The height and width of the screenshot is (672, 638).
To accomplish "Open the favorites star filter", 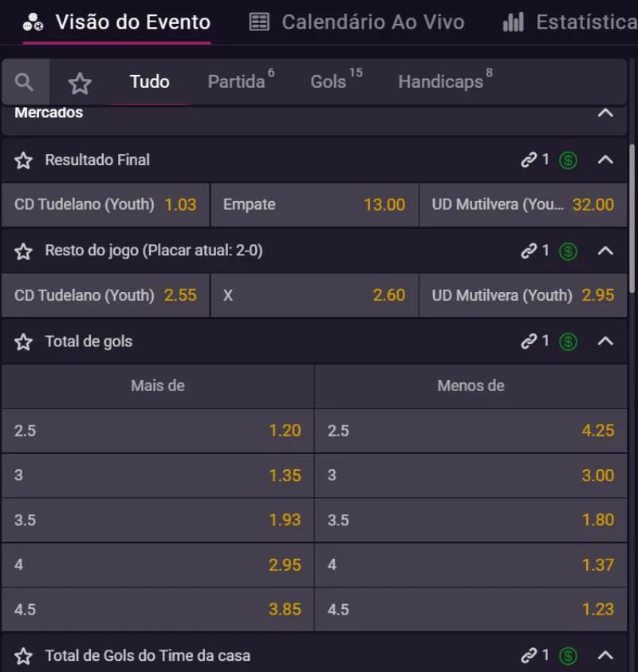I will pyautogui.click(x=80, y=83).
